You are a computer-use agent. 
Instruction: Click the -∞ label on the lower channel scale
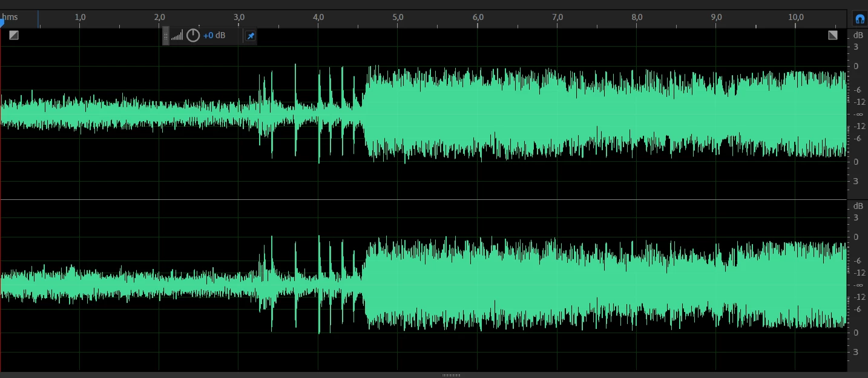coord(858,285)
